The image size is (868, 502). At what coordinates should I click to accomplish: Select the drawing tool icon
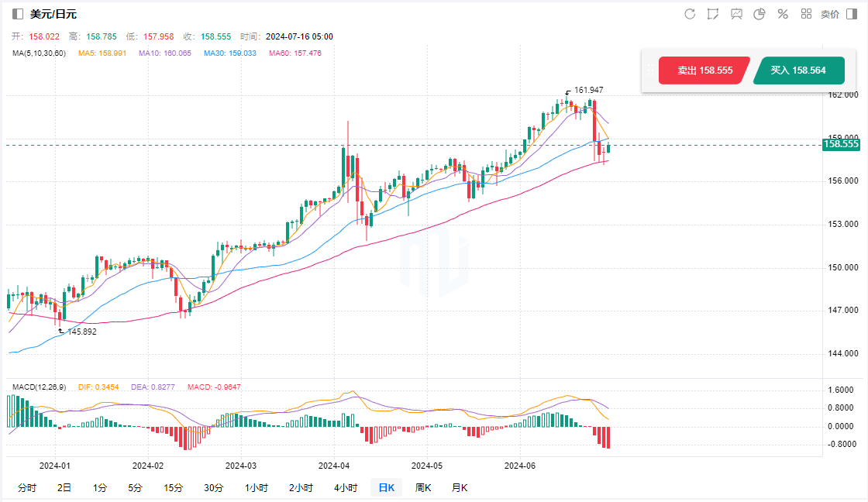[713, 14]
